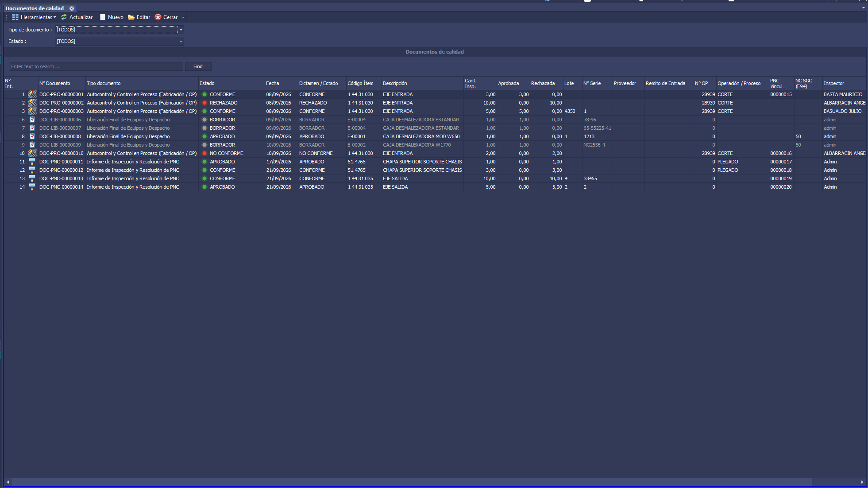Click PNC vinculado value 00000019
Image resolution: width=868 pixels, height=488 pixels.
tap(781, 178)
